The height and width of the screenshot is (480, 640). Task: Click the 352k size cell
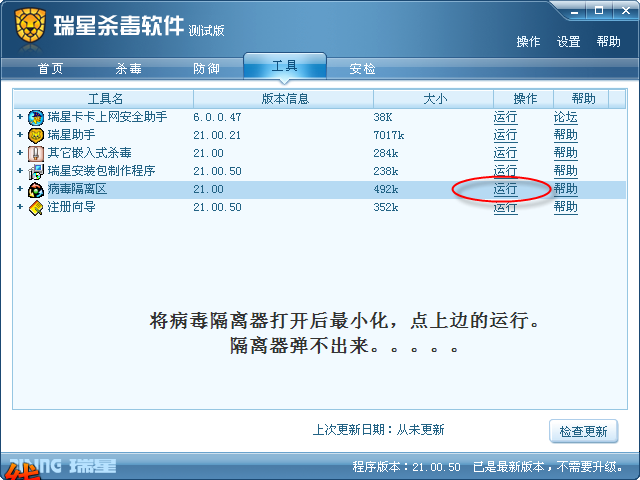pos(386,207)
